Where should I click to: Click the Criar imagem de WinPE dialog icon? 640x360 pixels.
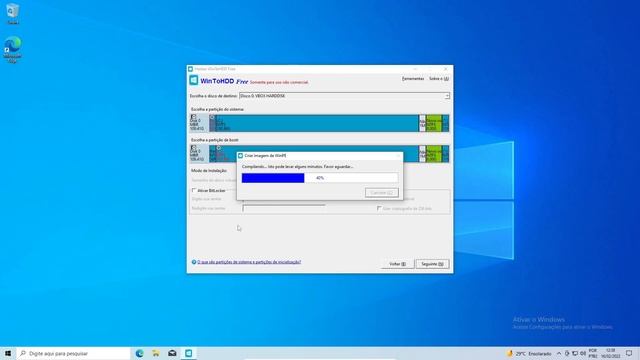click(240, 156)
